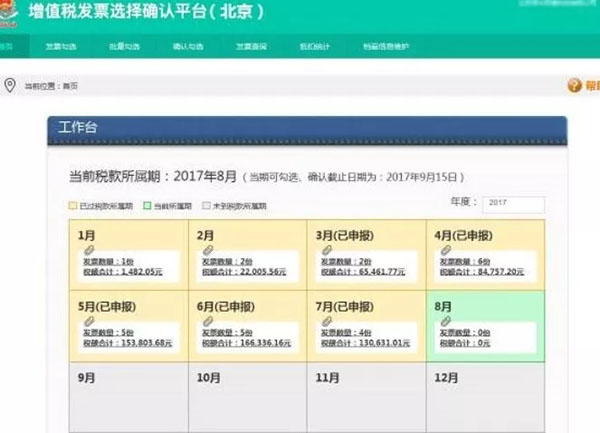This screenshot has height=433, width=600.
Task: Select the 9月 month cell
Action: (x=129, y=398)
